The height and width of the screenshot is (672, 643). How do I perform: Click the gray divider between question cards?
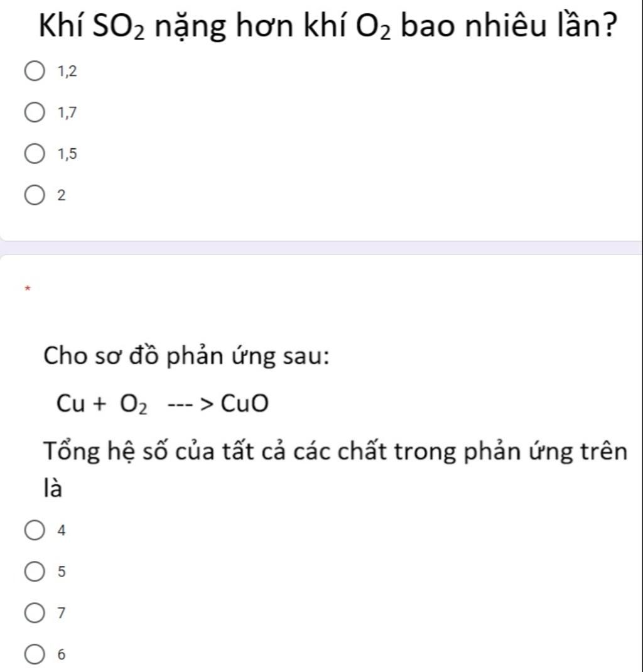tap(321, 247)
